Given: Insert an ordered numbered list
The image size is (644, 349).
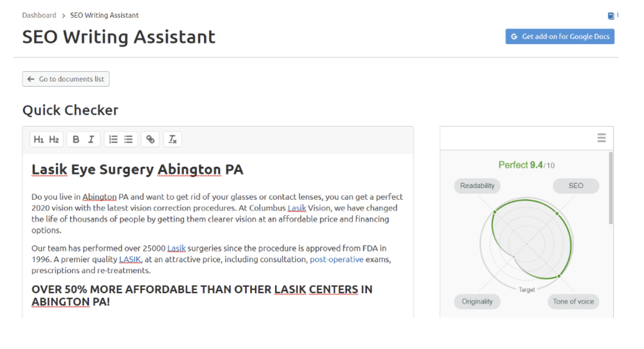Looking at the screenshot, I should pyautogui.click(x=113, y=139).
